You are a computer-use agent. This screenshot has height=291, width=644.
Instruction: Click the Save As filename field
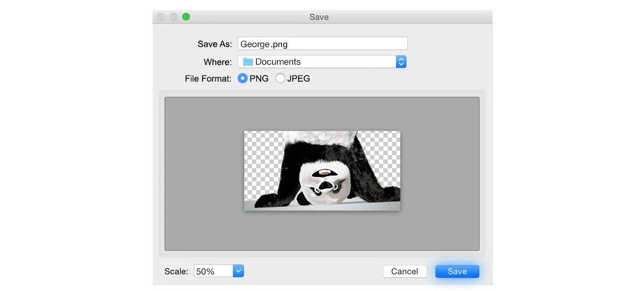[323, 44]
